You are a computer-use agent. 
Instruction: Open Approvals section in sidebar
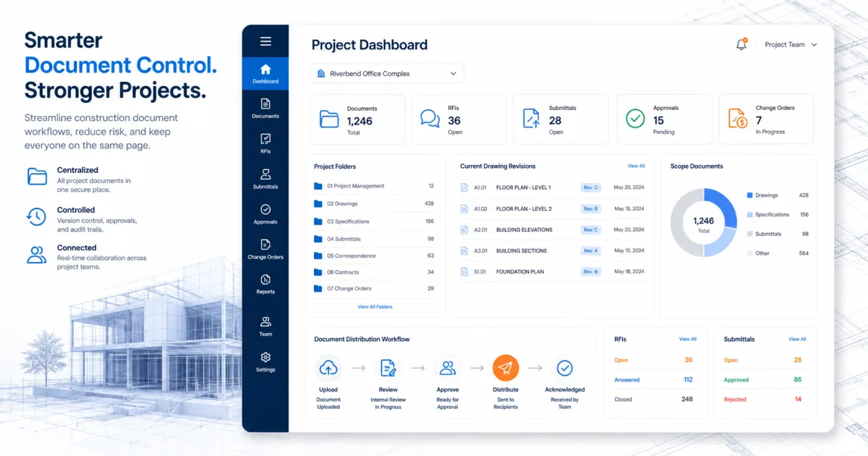click(x=265, y=214)
